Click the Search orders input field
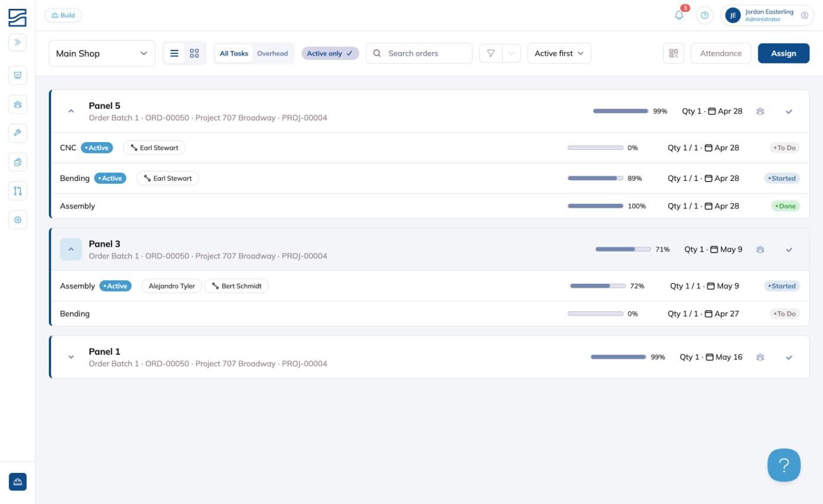 point(419,53)
